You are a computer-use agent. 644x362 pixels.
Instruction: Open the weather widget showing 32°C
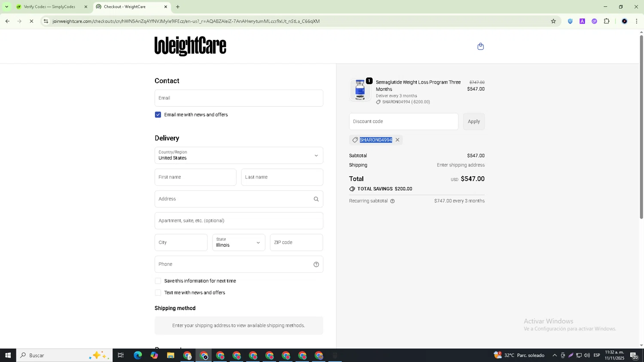(x=519, y=355)
